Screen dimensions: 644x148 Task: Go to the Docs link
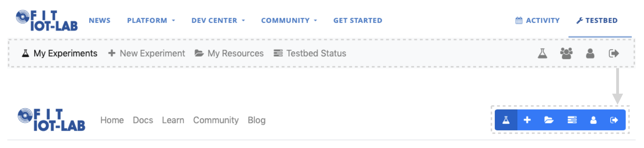(143, 120)
